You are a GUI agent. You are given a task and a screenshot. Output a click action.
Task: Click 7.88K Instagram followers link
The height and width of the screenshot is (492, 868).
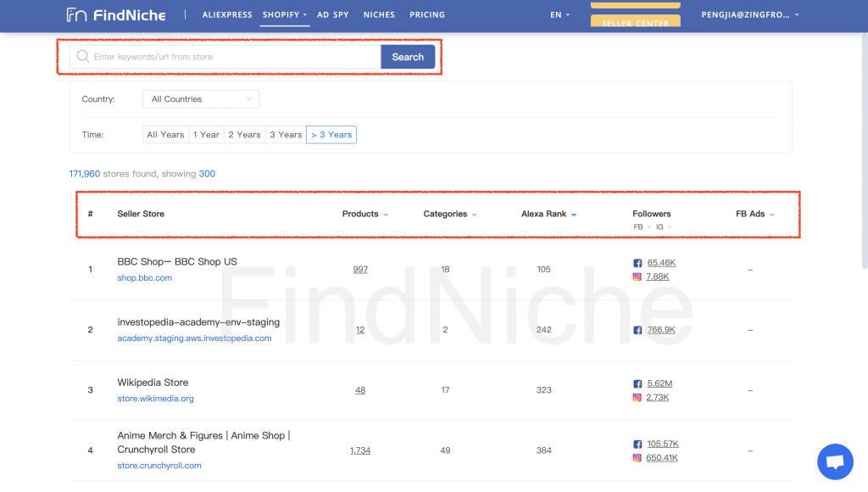click(657, 277)
